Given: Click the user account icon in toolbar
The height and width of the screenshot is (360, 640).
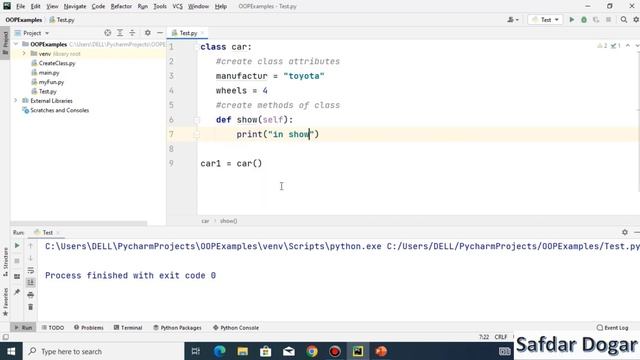Looking at the screenshot, I should coord(513,20).
